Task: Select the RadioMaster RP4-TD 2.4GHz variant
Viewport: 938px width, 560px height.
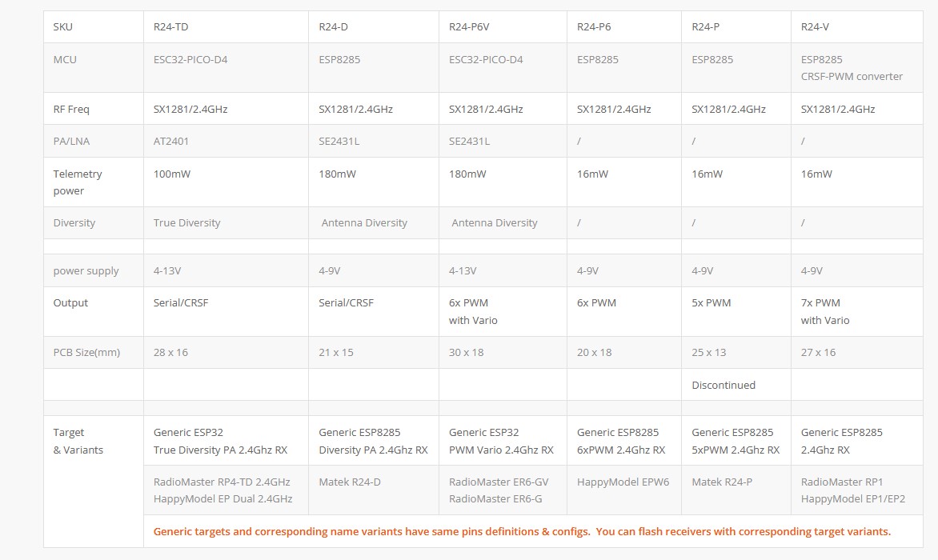Action: pyautogui.click(x=222, y=482)
